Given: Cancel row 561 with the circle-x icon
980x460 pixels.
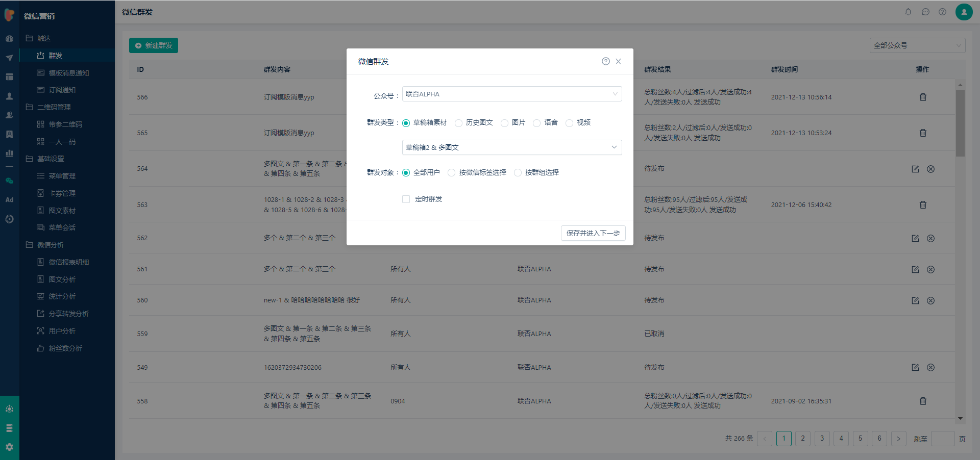Looking at the screenshot, I should (x=930, y=269).
